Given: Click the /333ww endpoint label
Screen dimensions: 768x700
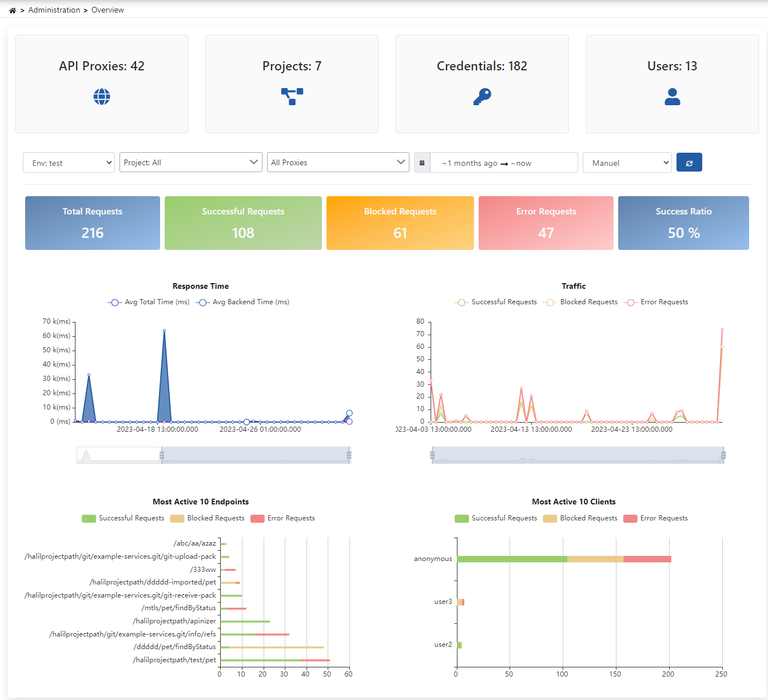Looking at the screenshot, I should [x=203, y=570].
